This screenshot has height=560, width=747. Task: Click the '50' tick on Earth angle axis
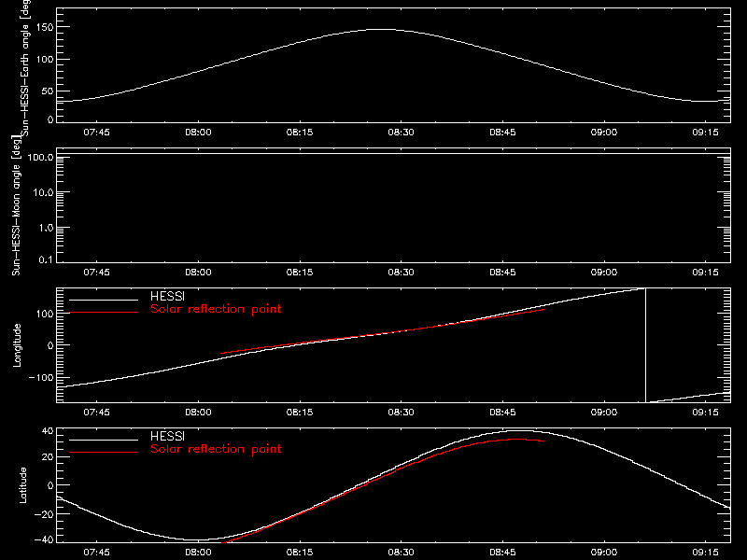tap(48, 91)
